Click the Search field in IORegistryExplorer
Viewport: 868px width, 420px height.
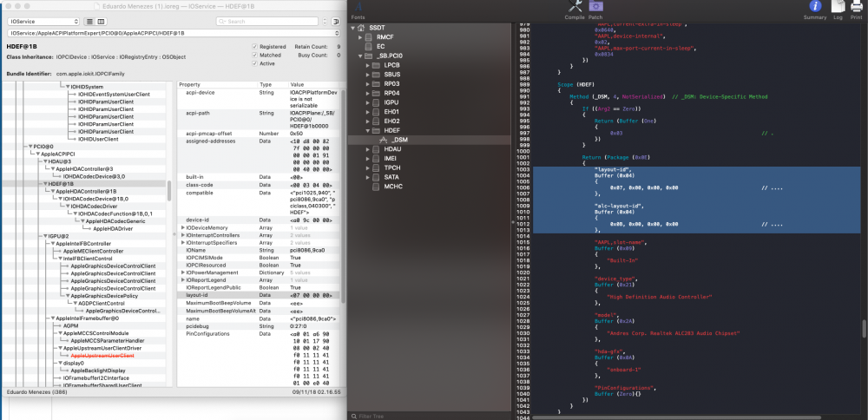267,21
